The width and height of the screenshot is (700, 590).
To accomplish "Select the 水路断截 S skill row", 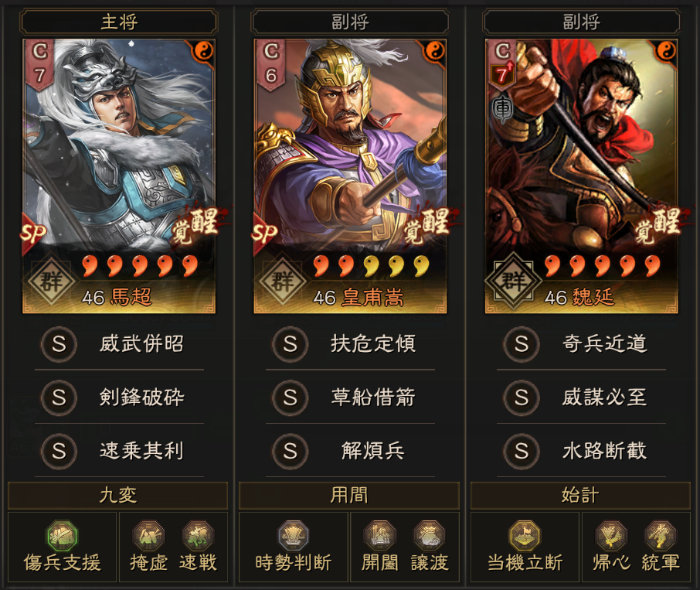I will [x=581, y=451].
